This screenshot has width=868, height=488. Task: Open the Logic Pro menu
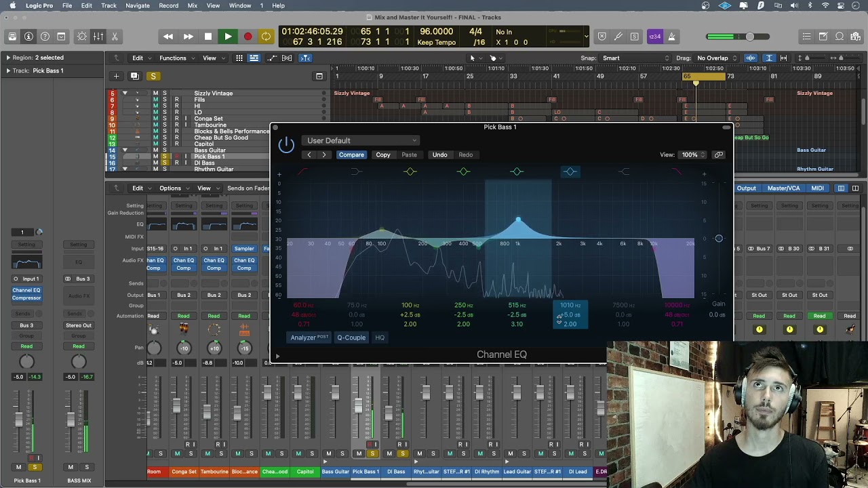coord(39,5)
